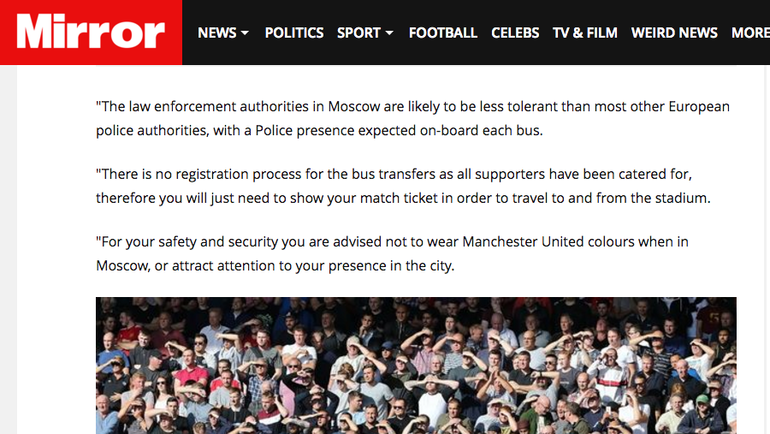Open the Football section

coord(443,33)
